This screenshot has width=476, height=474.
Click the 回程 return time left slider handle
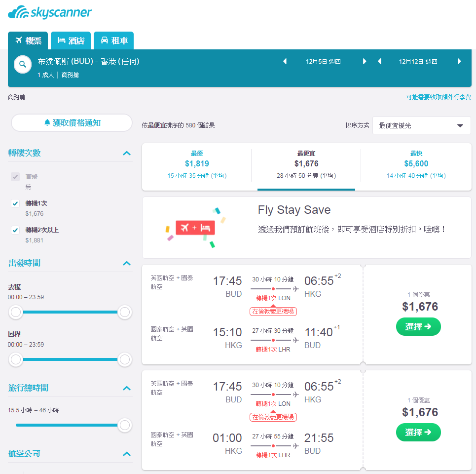coord(15,359)
